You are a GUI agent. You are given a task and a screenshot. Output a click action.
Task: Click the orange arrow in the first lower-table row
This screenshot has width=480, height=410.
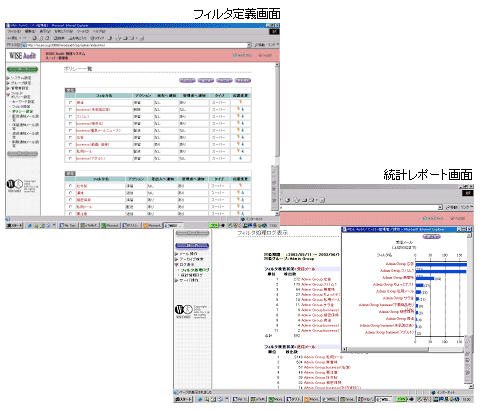pos(240,185)
